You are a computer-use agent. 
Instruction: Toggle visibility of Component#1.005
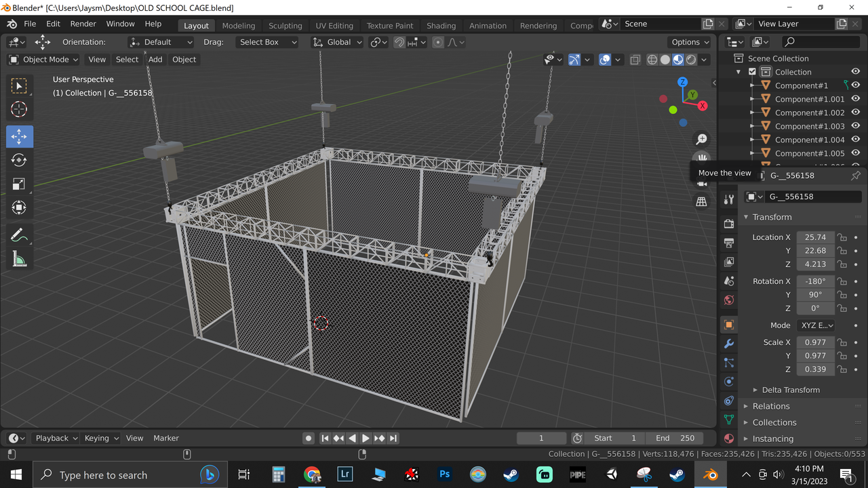coord(855,153)
